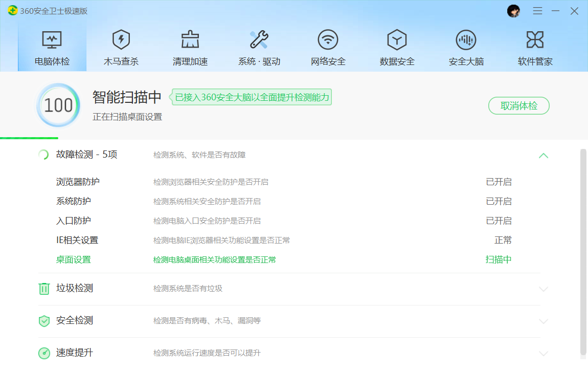Screen dimensions: 588x371
Task: Click the 安全检测 heading text
Action: coord(74,321)
